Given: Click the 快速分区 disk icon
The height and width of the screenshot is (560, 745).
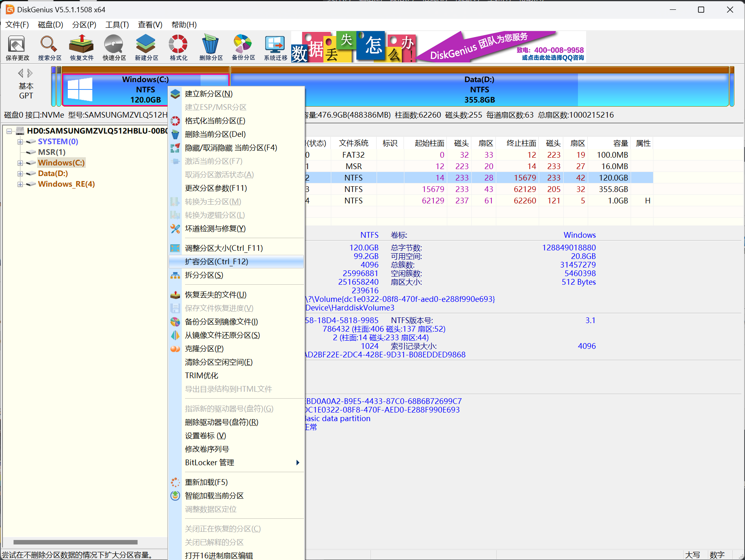Looking at the screenshot, I should coord(114,47).
